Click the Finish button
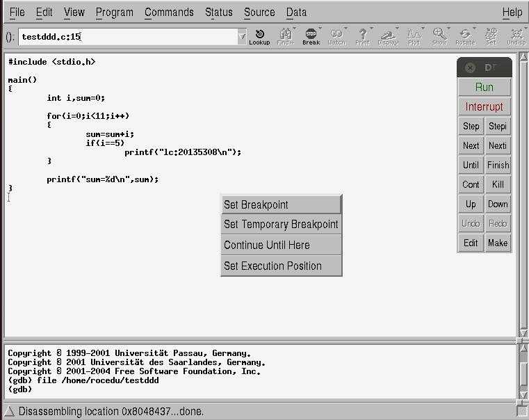 (x=498, y=165)
